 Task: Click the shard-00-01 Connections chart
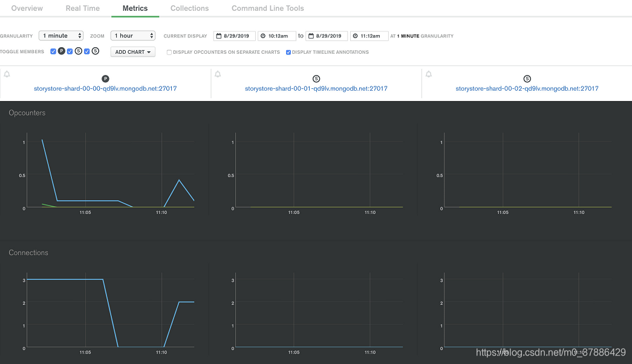point(319,310)
